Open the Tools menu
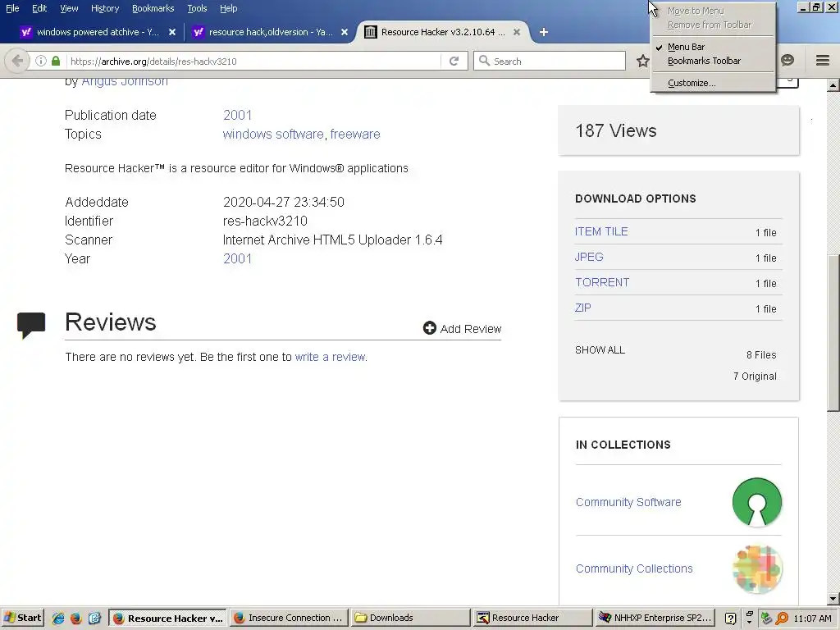Screen dimensions: 840x630 pyautogui.click(x=197, y=8)
